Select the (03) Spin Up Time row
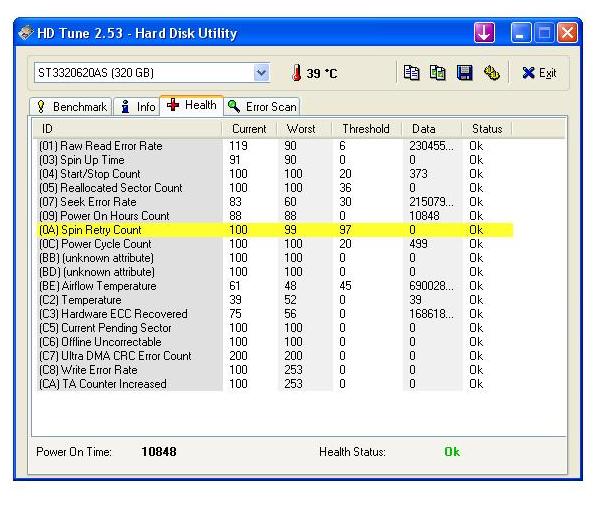Viewport: 613px width, 513px height. [274, 160]
